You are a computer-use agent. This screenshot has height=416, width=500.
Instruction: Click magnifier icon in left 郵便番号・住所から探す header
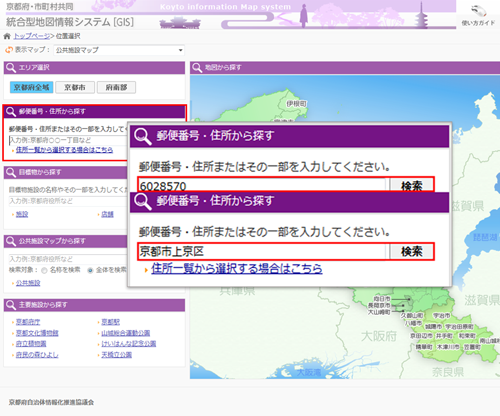tap(11, 112)
